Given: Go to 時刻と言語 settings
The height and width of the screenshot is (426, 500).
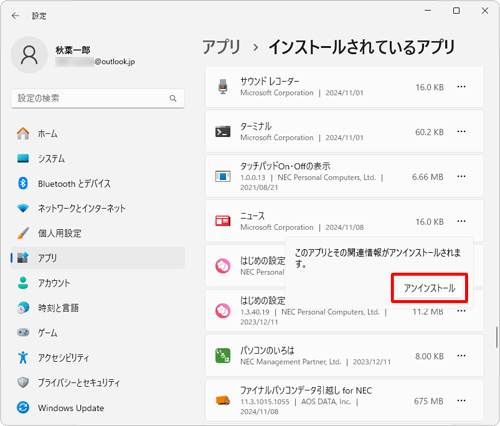Looking at the screenshot, I should point(98,308).
